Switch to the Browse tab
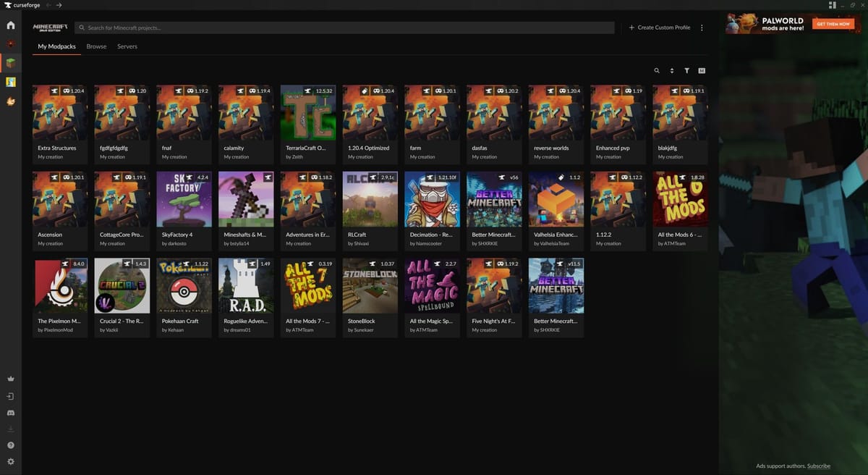Viewport: 868px width, 475px height. point(96,46)
